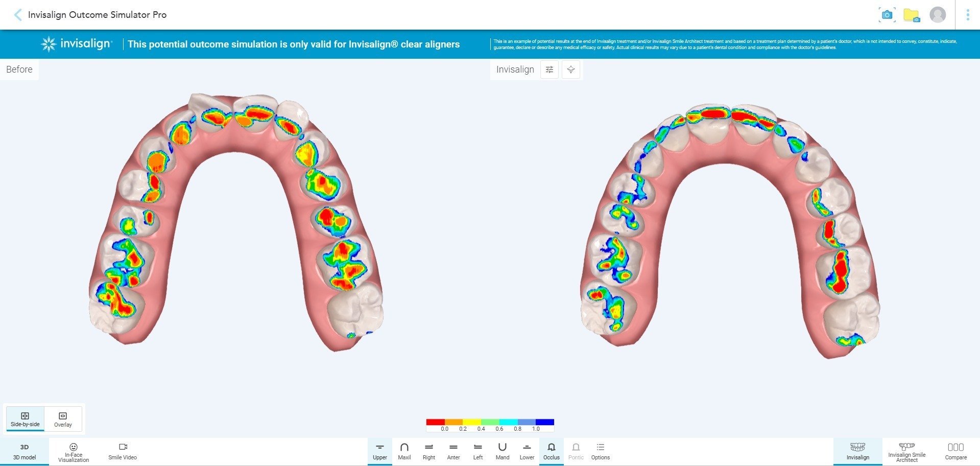980x466 pixels.
Task: Click the dark blue 1.0 legend swatch
Action: coord(545,422)
